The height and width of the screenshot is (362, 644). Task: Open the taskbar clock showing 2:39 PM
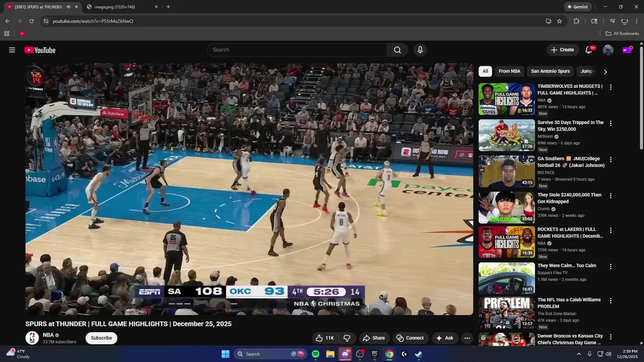click(629, 354)
